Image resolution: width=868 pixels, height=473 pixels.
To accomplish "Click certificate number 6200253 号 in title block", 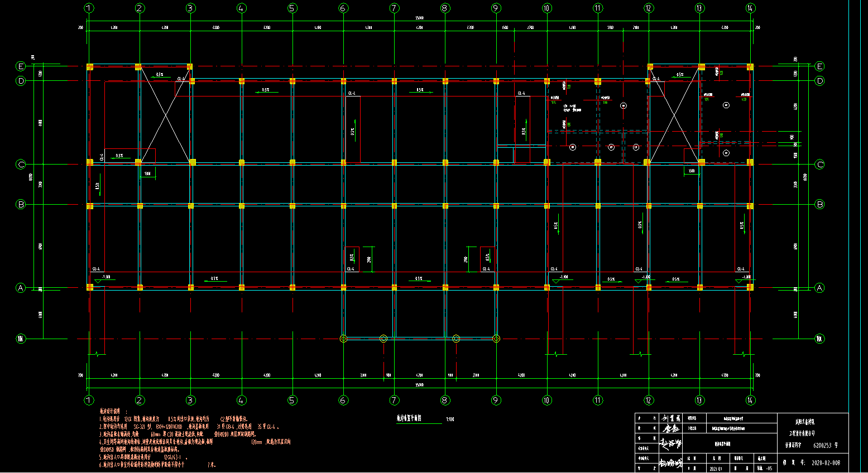I will point(825,445).
